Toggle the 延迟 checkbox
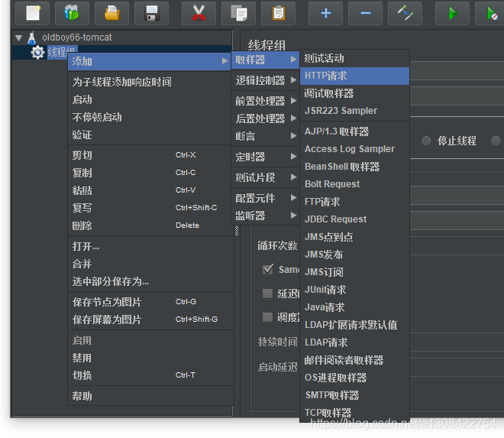Viewport: 504px width, 438px height. [267, 294]
